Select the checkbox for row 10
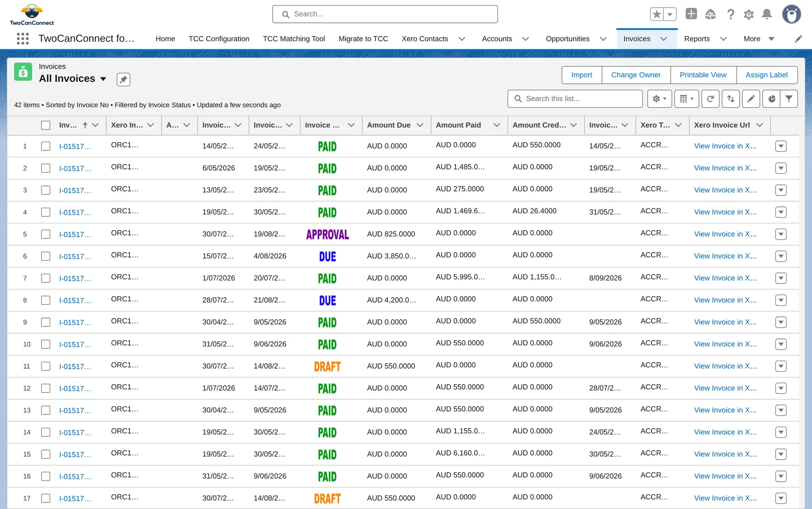 46,344
